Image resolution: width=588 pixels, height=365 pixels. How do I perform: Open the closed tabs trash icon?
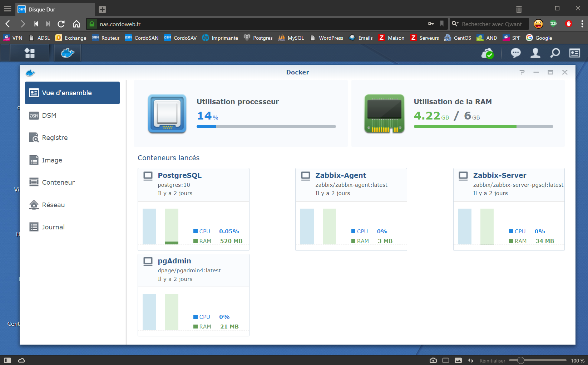519,9
